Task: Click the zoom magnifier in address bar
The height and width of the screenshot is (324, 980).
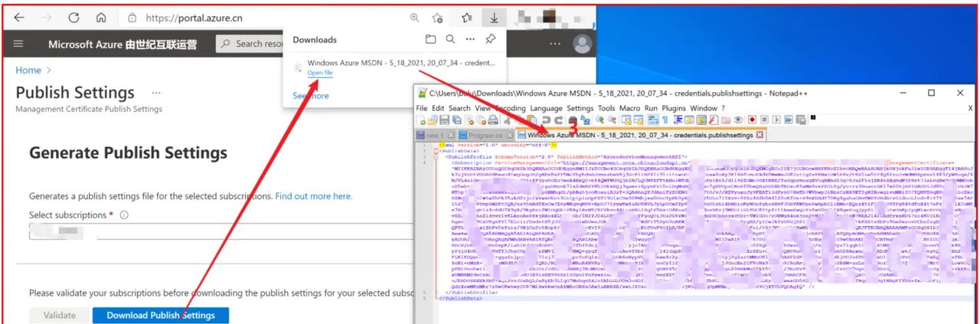Action: tap(414, 17)
